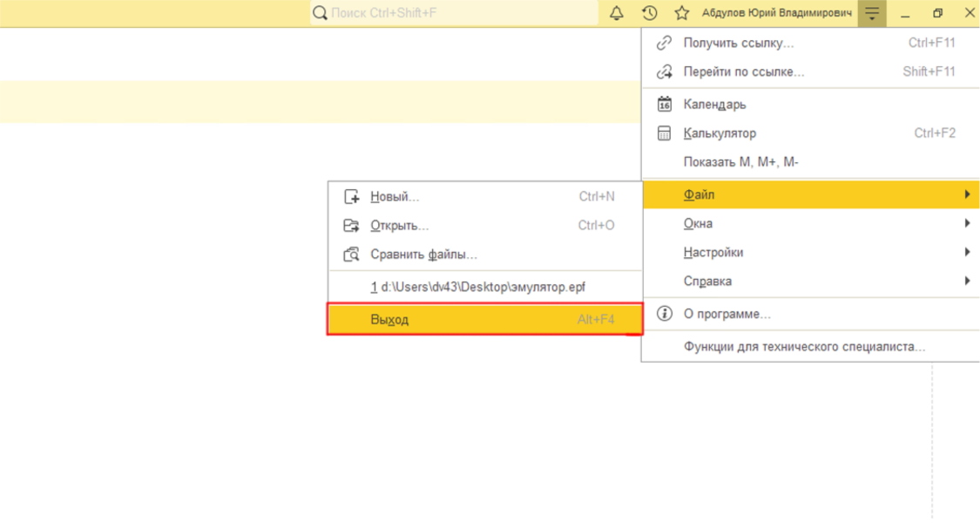
Task: Choose Перейти по ссылке menu entry
Action: (x=744, y=71)
